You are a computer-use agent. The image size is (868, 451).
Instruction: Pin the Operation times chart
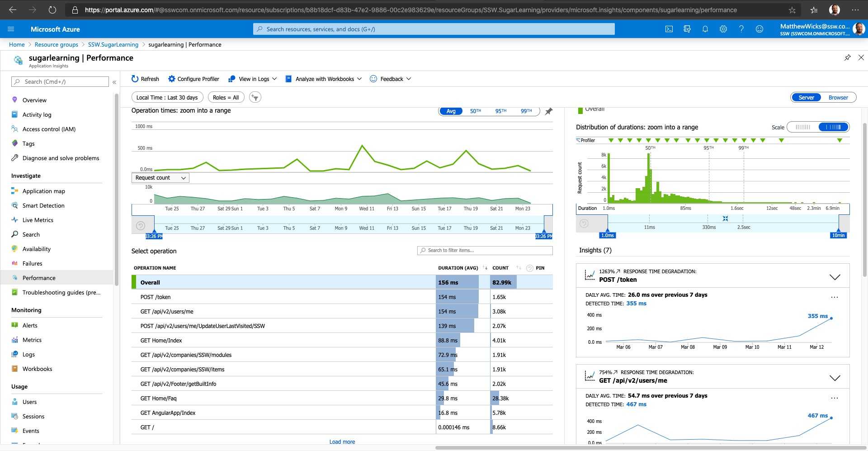coord(548,111)
